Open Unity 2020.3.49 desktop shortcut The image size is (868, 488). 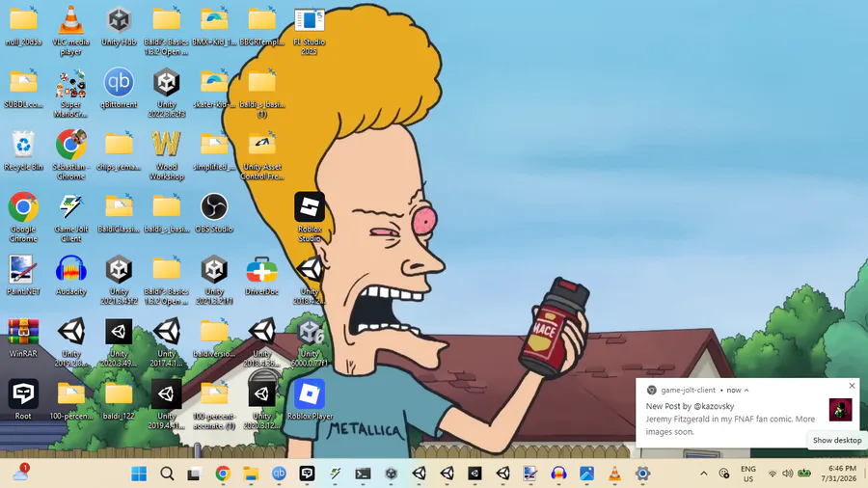click(x=119, y=341)
